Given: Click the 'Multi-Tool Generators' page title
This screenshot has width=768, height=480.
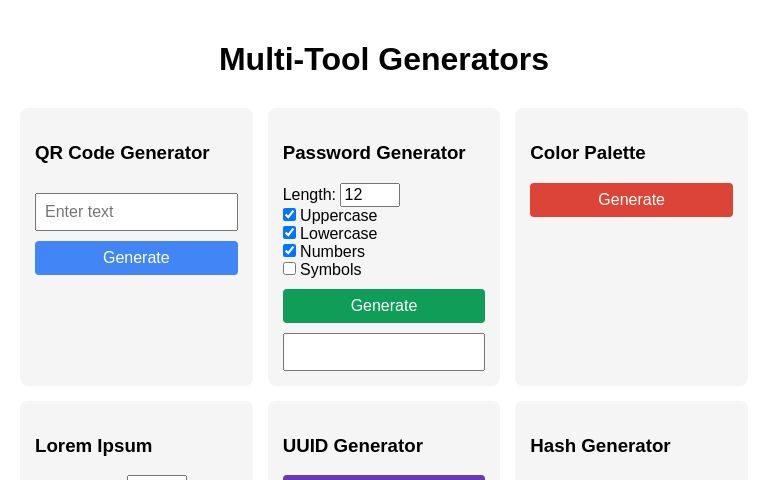Looking at the screenshot, I should pos(384,59).
